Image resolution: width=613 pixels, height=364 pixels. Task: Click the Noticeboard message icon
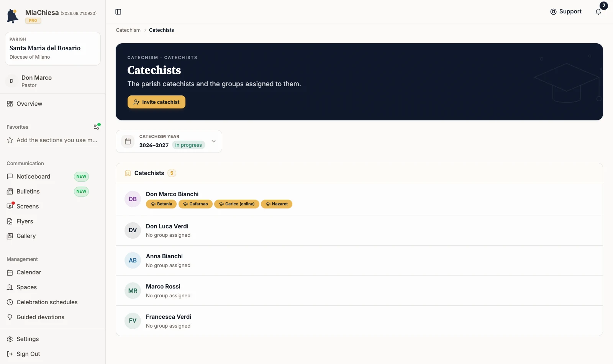(x=10, y=177)
